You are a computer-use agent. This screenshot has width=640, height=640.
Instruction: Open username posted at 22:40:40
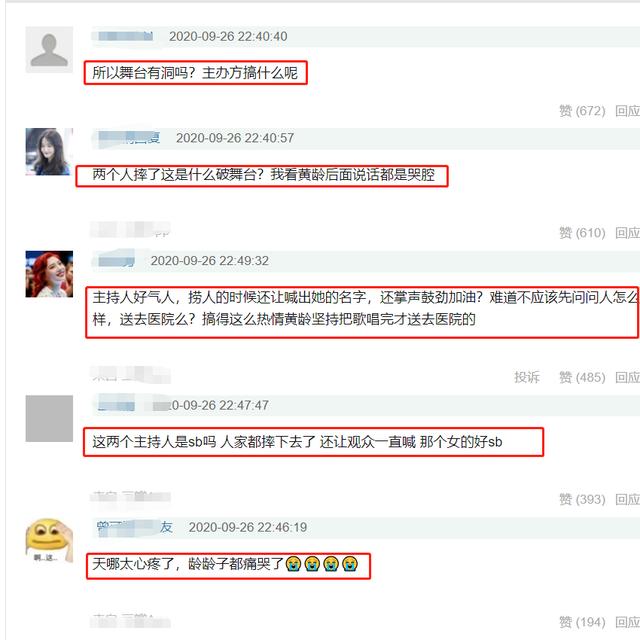point(126,36)
